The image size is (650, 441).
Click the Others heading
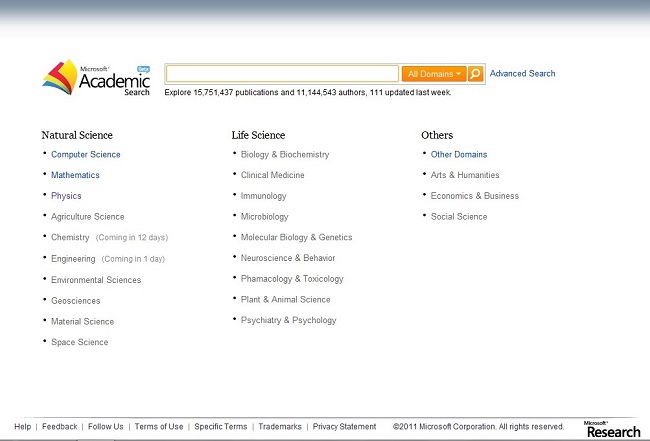[x=437, y=135]
